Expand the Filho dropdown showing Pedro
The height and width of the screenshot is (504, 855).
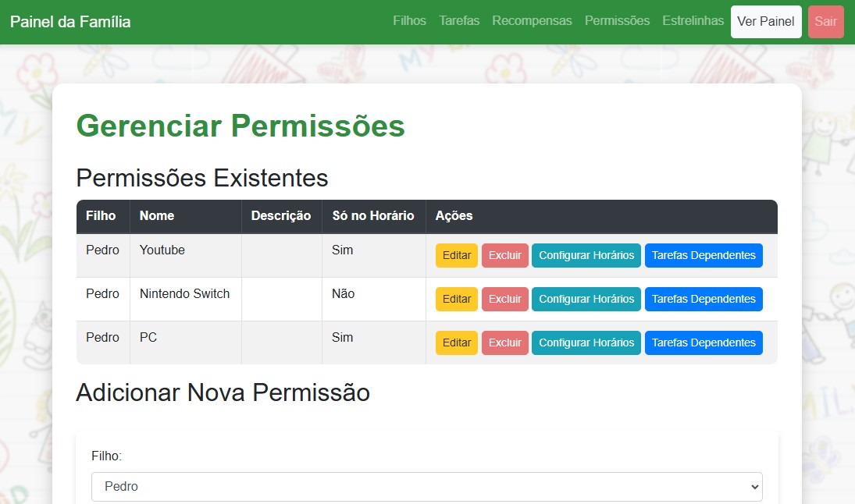(427, 487)
